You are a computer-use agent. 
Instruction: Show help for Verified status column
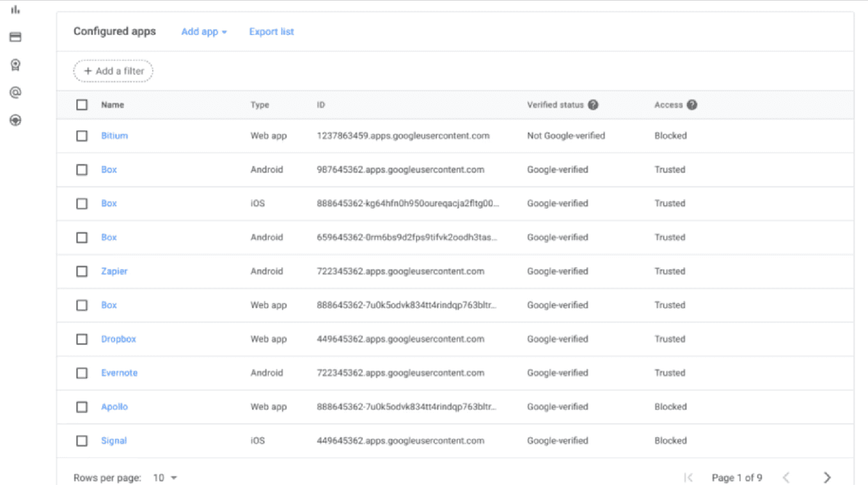click(x=593, y=105)
